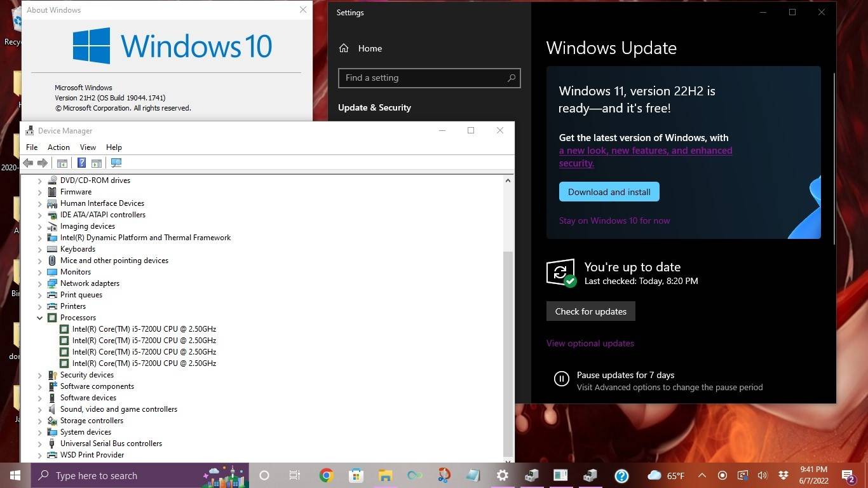Screen dimensions: 868x488
Task: Click the back navigation arrow in Device Manager
Action: coord(28,163)
